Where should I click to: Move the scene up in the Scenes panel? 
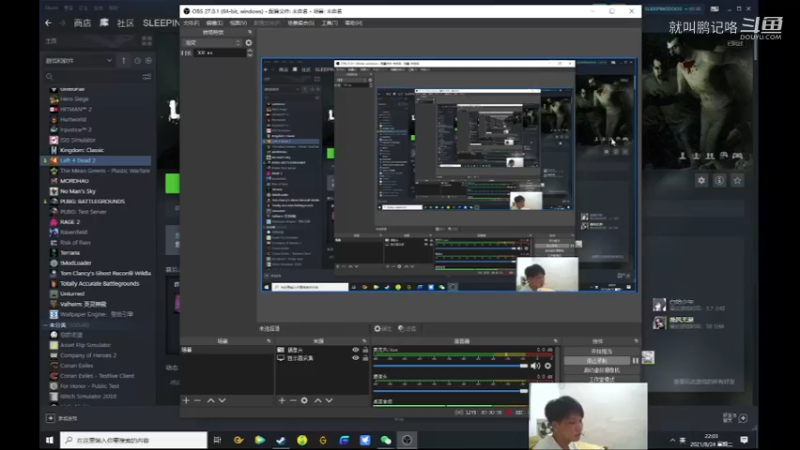pyautogui.click(x=211, y=401)
